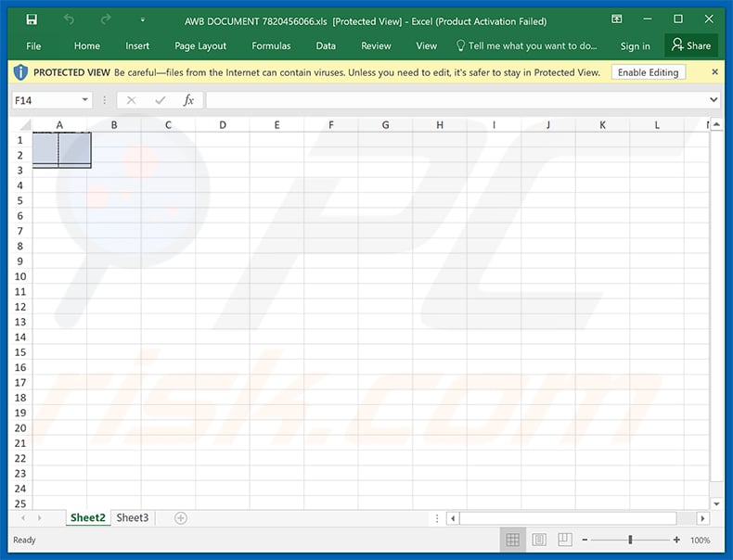Switch to Page Break Preview view

(x=565, y=540)
